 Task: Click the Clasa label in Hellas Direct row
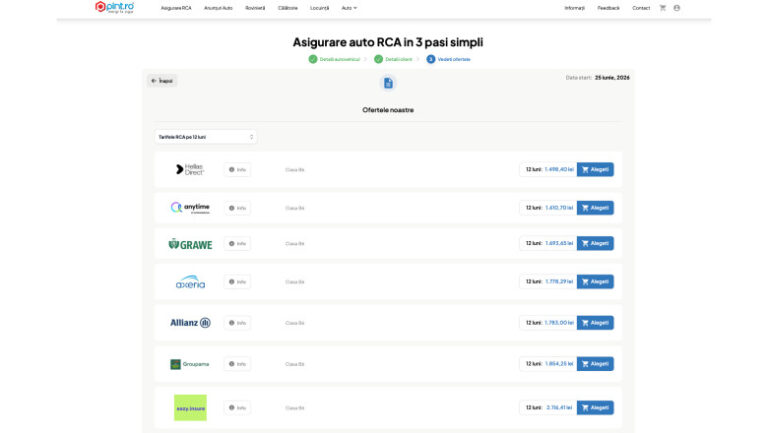coord(295,170)
